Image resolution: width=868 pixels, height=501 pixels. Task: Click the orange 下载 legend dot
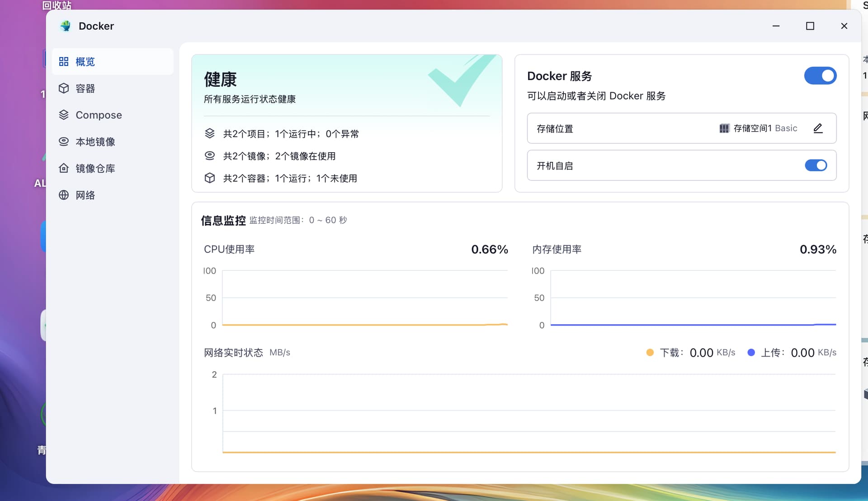coord(650,353)
